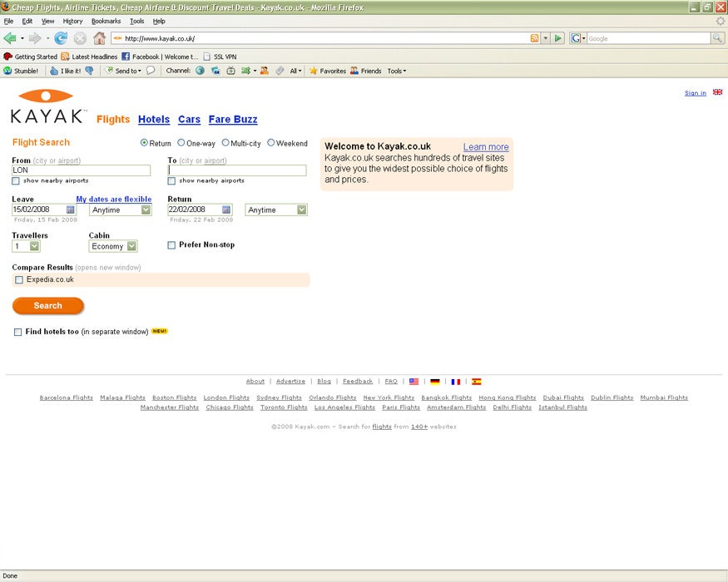Click the StumbleUpon thumbs-down icon

click(89, 71)
